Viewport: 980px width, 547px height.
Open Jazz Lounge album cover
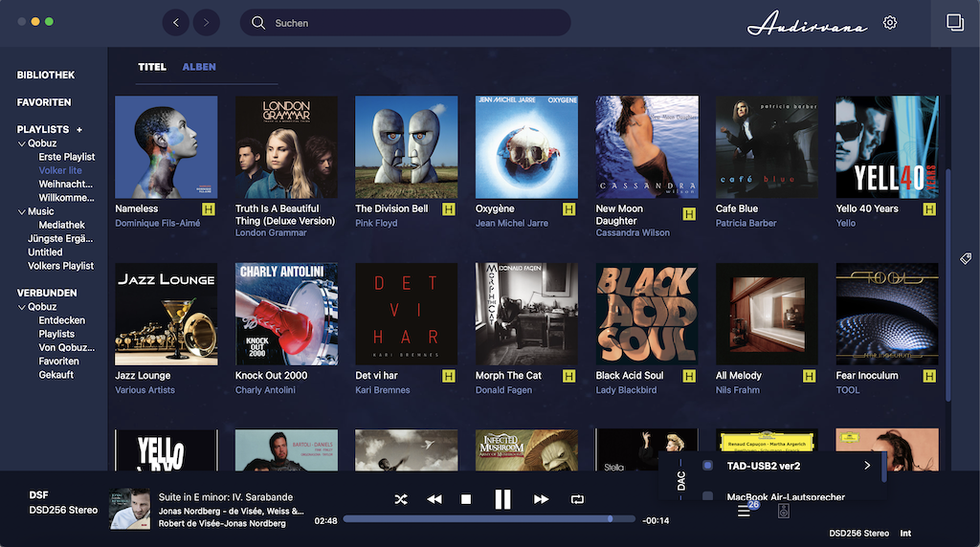pyautogui.click(x=167, y=314)
